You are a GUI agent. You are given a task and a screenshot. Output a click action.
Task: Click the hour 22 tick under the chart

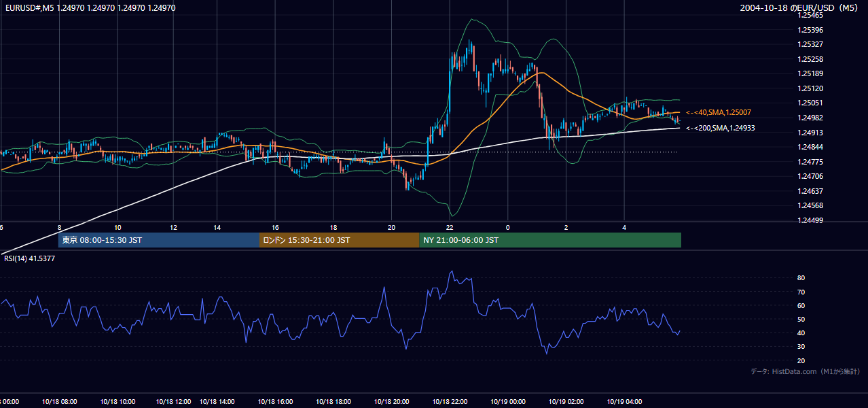point(450,227)
